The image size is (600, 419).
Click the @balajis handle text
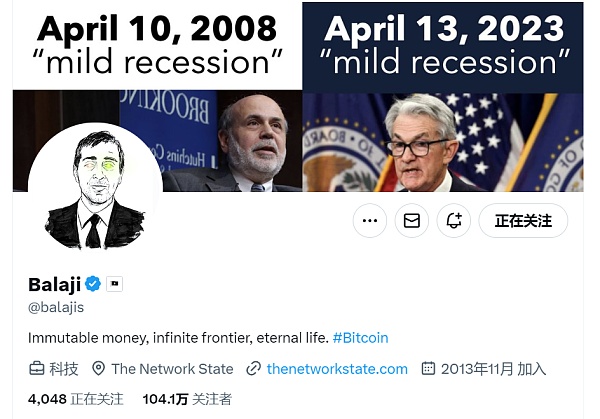[56, 307]
